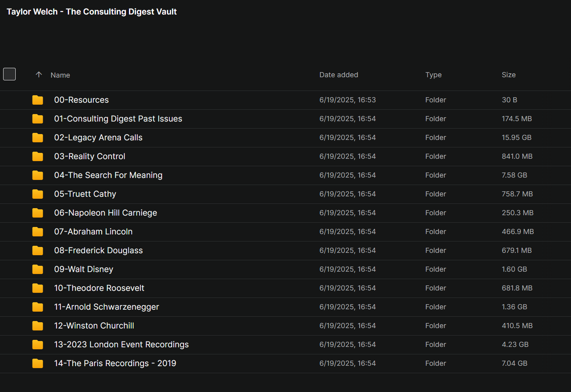Open the 09-Walt Disney folder
Image resolution: width=571 pixels, height=392 pixels.
(x=84, y=269)
